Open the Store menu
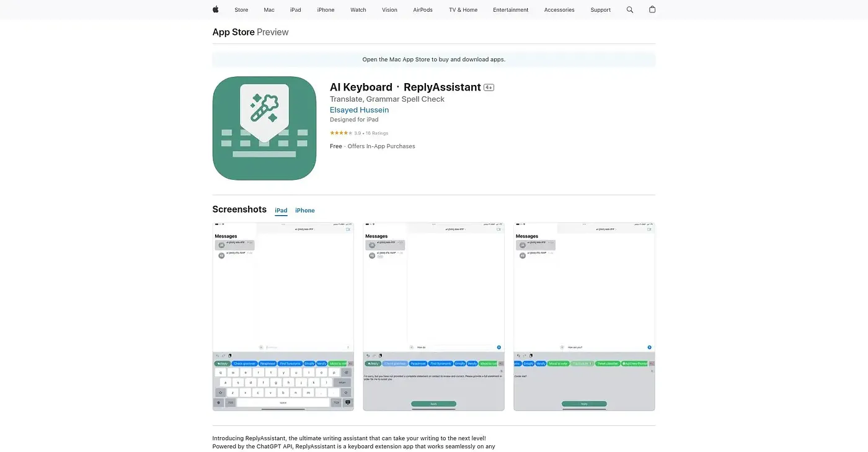The image size is (868, 452). pos(241,10)
